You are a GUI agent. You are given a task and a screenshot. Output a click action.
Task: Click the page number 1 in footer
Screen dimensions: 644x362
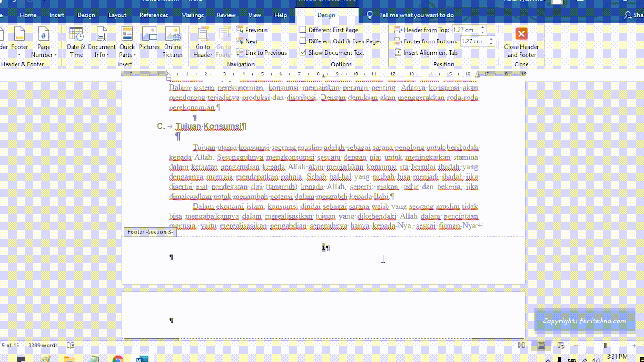(323, 247)
